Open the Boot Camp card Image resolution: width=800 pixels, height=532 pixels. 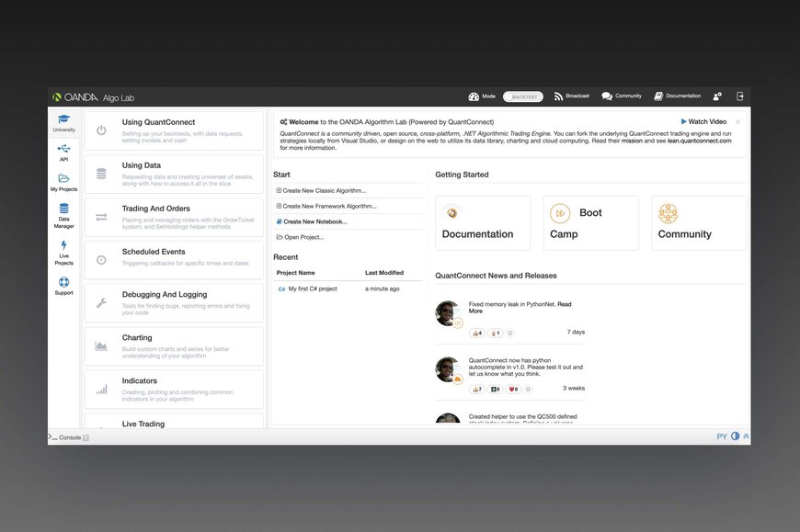(589, 223)
